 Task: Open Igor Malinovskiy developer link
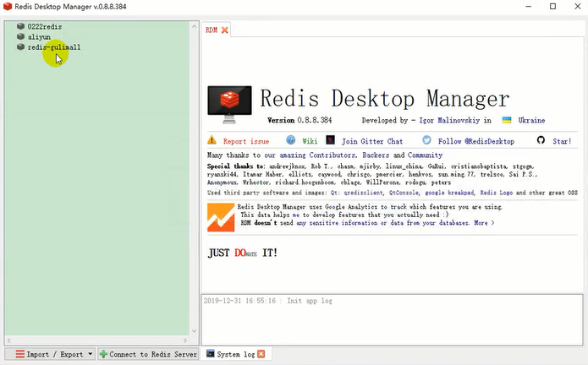click(449, 120)
